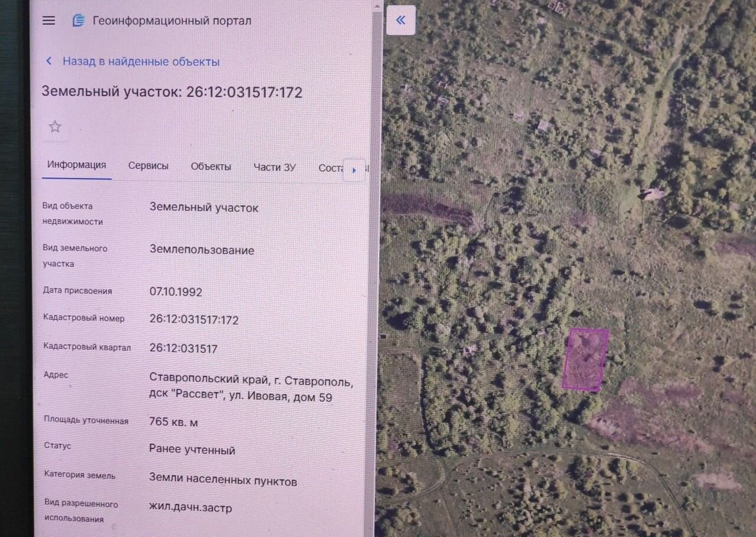Click the back arrow chevron icon
Screen dimensions: 756x537
(x=49, y=61)
